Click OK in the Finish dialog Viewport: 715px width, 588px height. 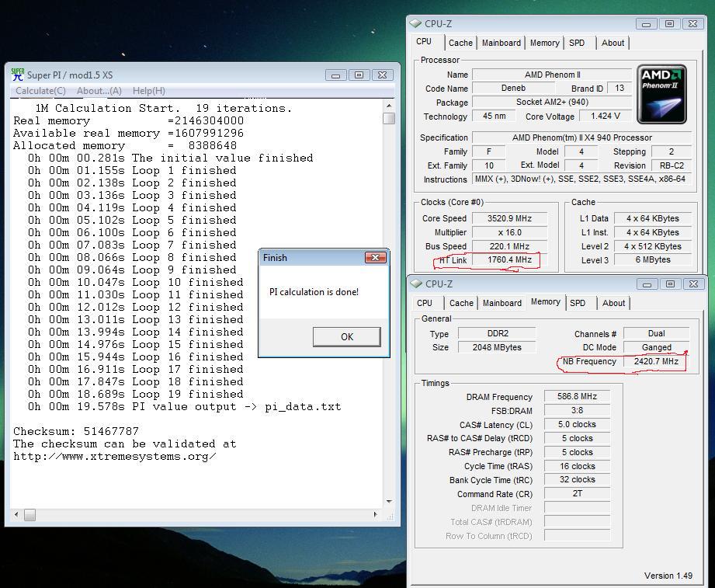pos(346,336)
